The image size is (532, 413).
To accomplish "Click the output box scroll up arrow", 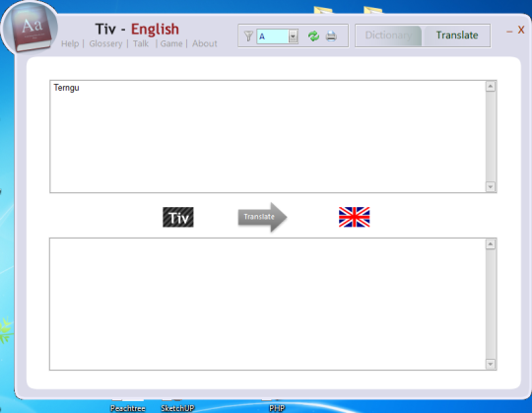I will point(491,244).
